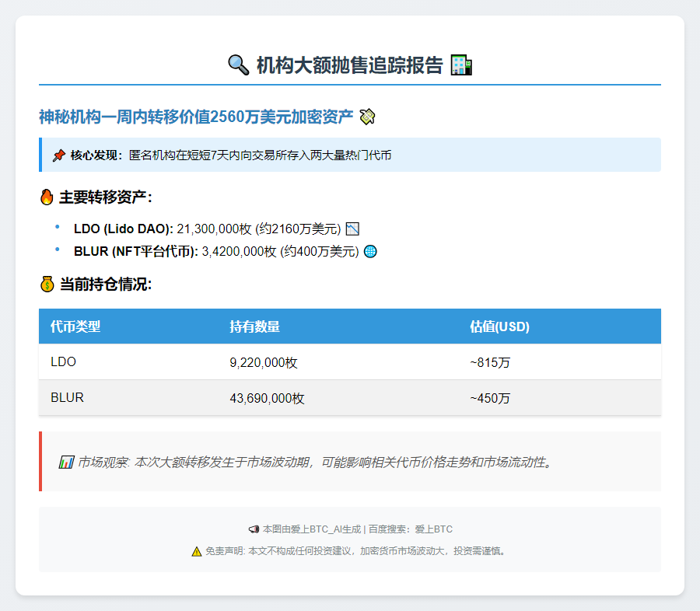
Task: Click the footer credit 本图由爱上BTC_AI生成
Action: click(312, 529)
